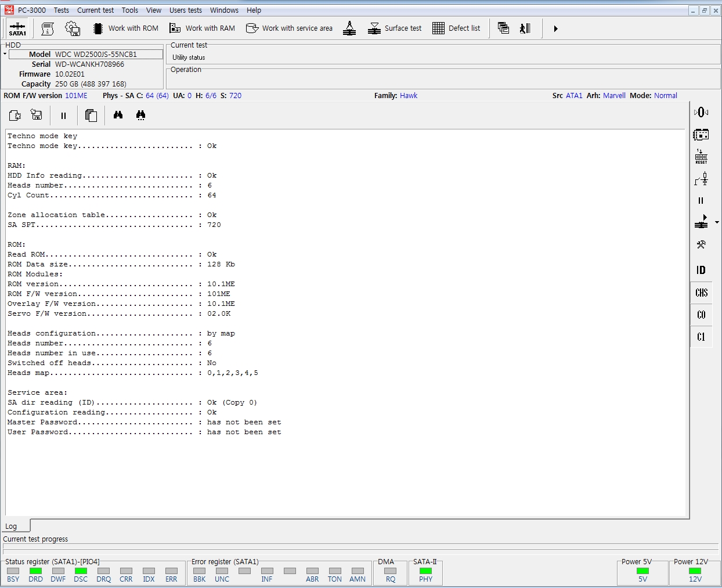Click the script scroll icon beside SATA1
The height and width of the screenshot is (588, 722).
coord(48,28)
